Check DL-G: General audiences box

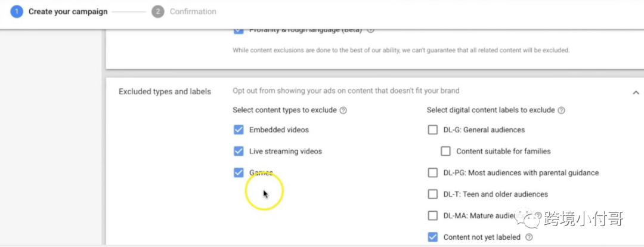pos(432,130)
